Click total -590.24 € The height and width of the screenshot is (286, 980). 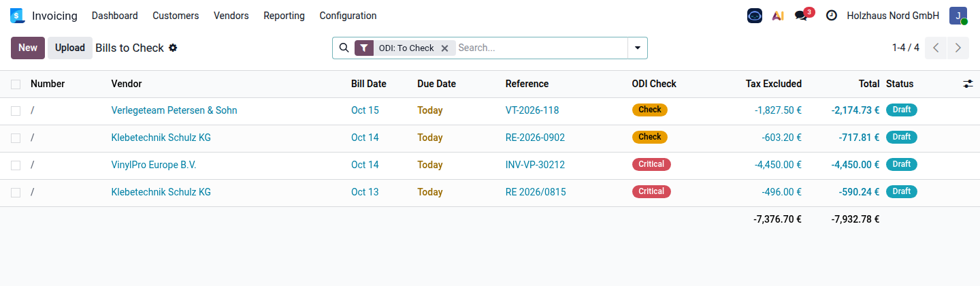click(x=860, y=192)
